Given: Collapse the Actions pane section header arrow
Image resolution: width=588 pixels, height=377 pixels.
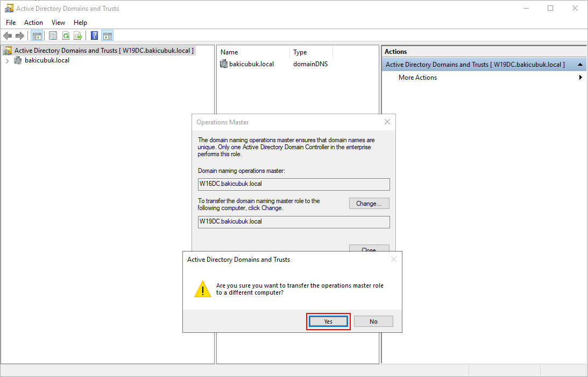Looking at the screenshot, I should coord(580,65).
